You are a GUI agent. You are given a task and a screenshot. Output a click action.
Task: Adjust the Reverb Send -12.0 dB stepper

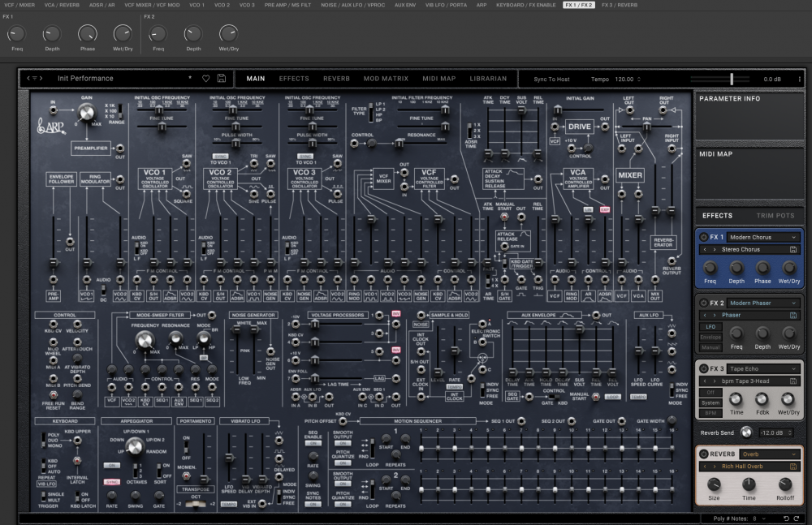790,432
